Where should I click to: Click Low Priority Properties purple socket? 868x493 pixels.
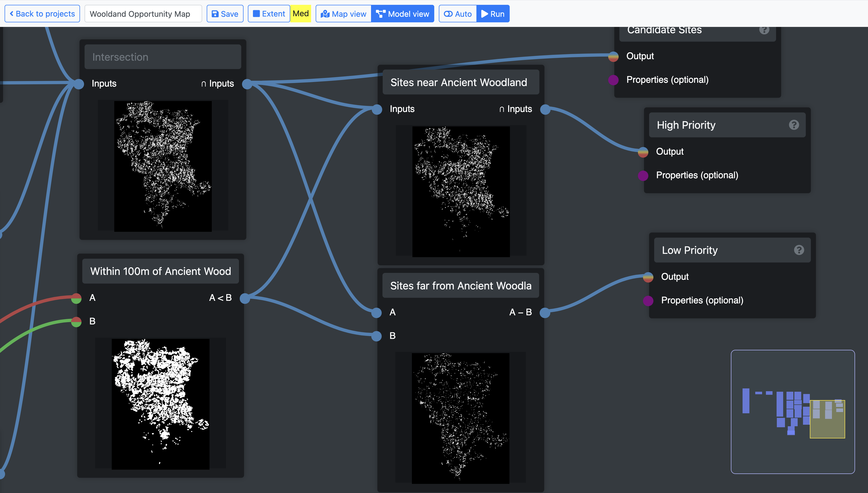[648, 300]
